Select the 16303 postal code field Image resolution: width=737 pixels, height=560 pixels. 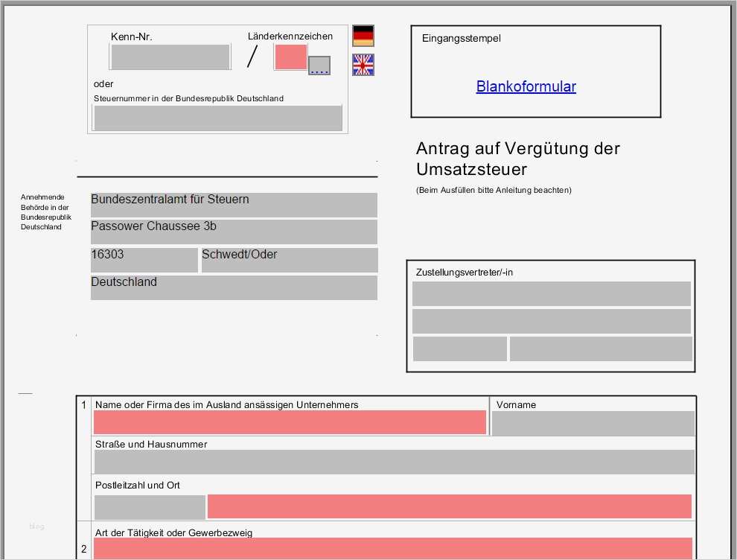144,259
